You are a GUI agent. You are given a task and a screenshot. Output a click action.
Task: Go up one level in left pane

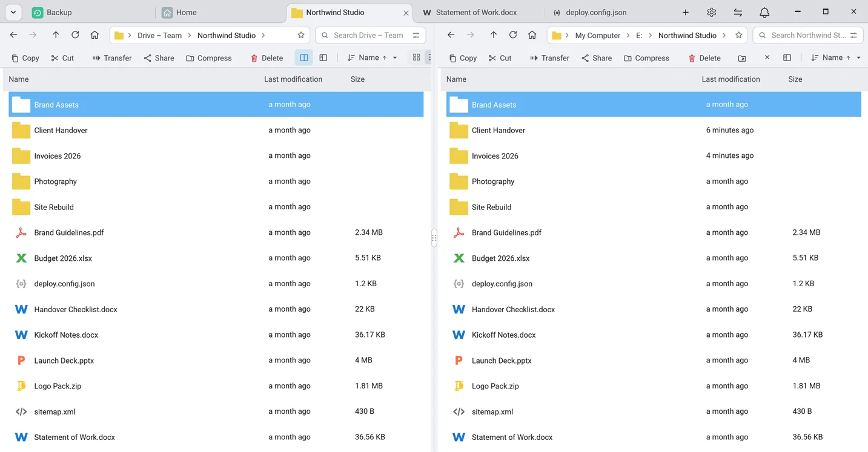(x=56, y=35)
